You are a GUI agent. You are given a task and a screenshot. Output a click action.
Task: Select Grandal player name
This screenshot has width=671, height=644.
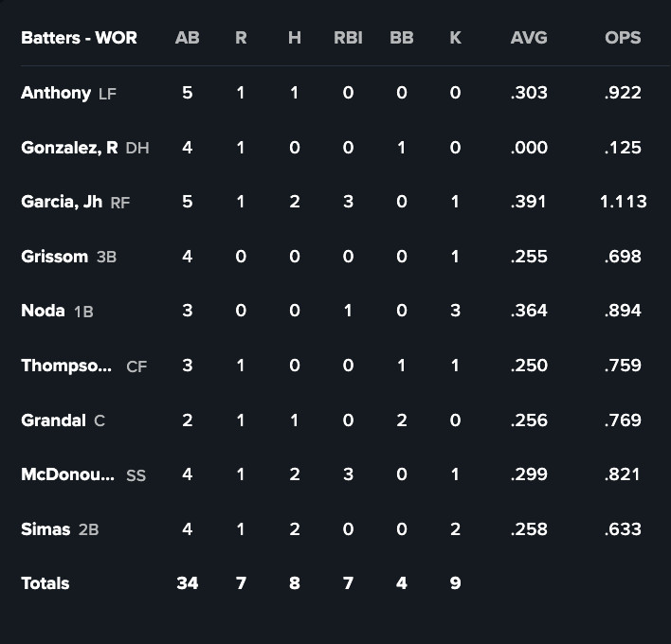click(x=53, y=420)
